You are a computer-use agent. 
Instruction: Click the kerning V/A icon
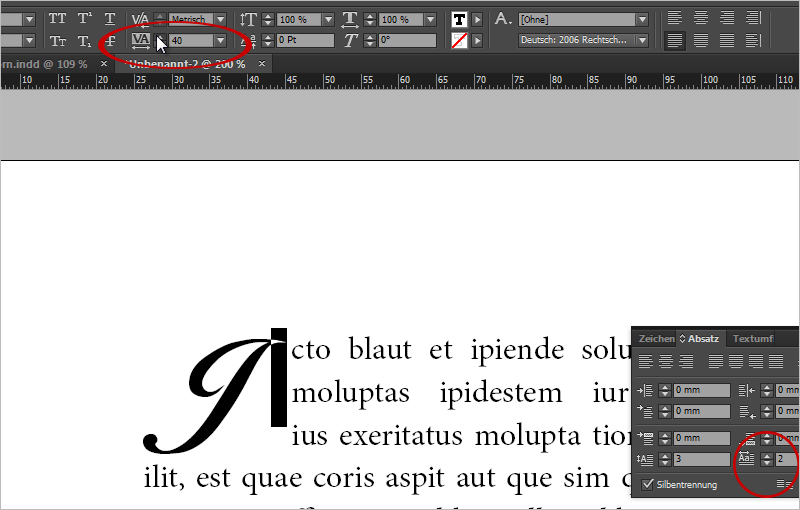(140, 19)
